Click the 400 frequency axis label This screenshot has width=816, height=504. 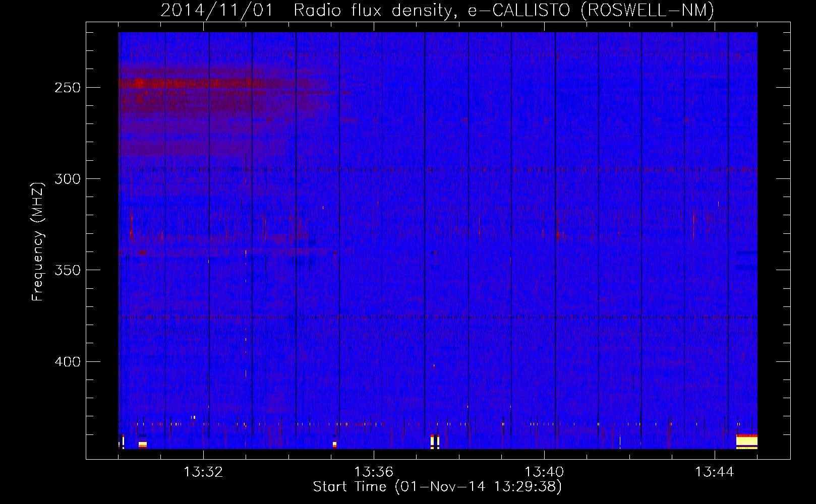(68, 362)
